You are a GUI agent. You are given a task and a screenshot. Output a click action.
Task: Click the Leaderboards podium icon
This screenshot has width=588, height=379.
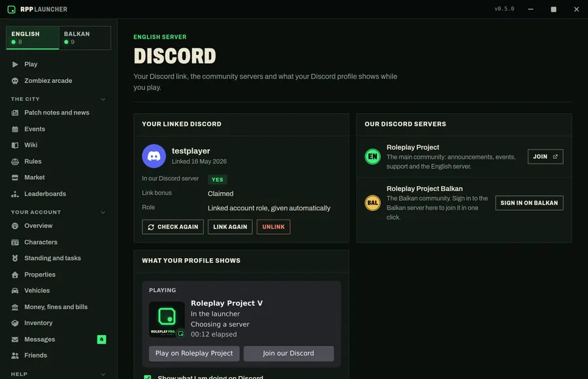click(x=15, y=194)
